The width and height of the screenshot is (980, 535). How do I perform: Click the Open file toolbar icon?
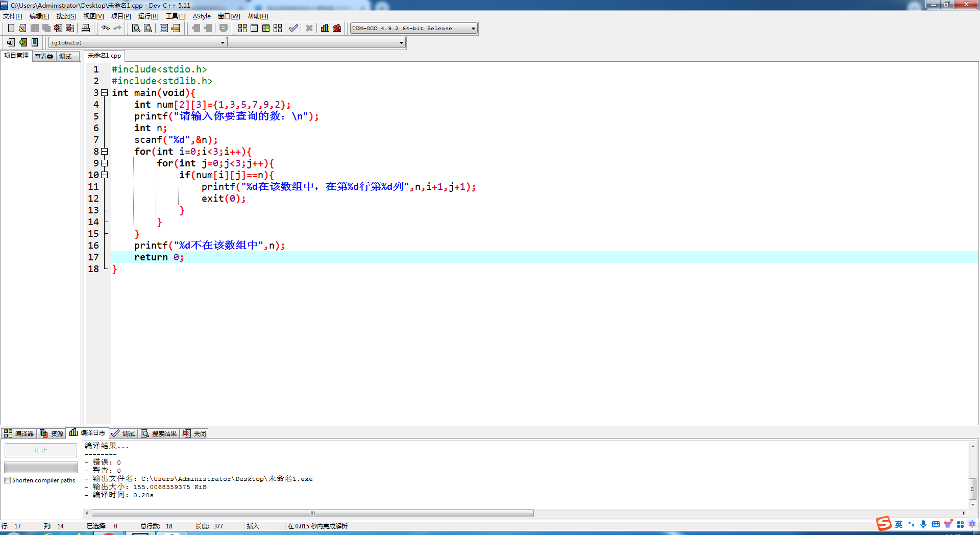22,28
